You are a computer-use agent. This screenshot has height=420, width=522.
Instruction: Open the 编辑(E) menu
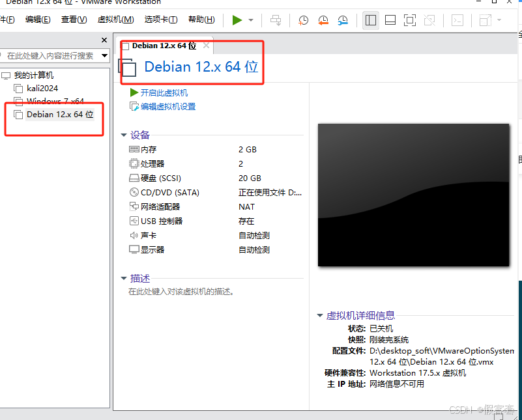pyautogui.click(x=38, y=20)
